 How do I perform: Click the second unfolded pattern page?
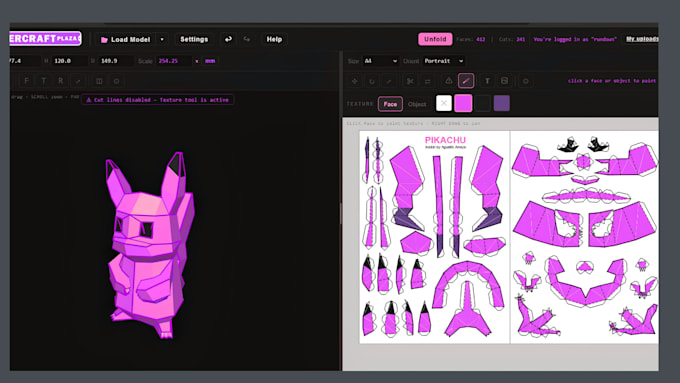585,237
